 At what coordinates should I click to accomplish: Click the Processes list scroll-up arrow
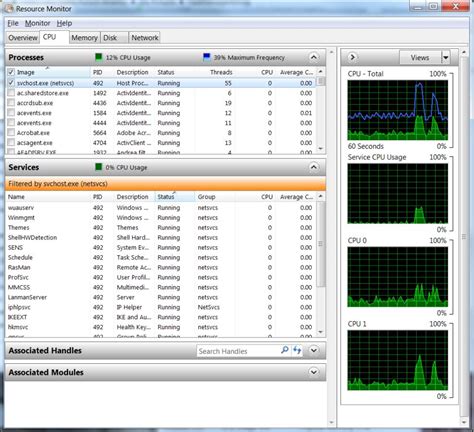(x=320, y=72)
